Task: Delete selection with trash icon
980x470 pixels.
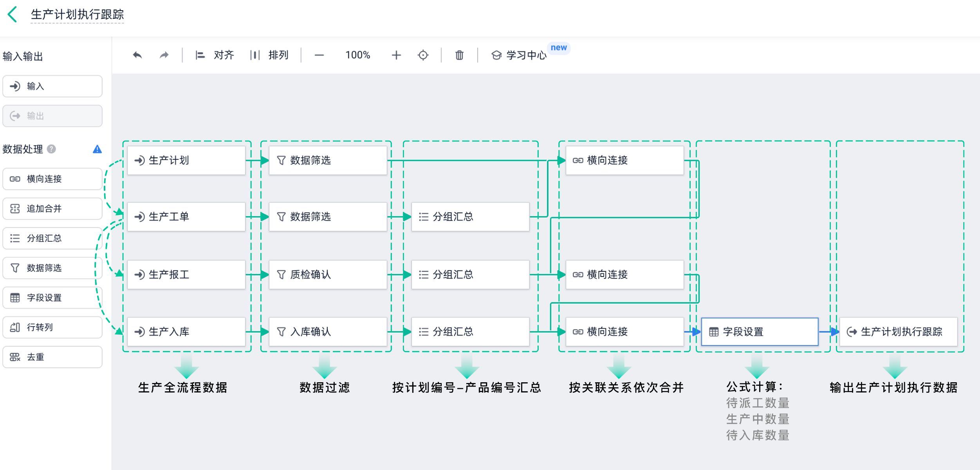Action: coord(459,55)
